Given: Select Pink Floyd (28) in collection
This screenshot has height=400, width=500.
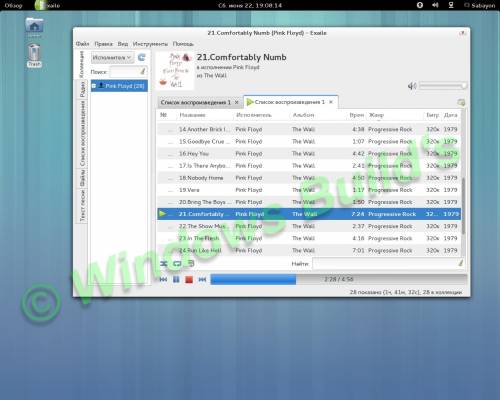Looking at the screenshot, I should [x=119, y=86].
